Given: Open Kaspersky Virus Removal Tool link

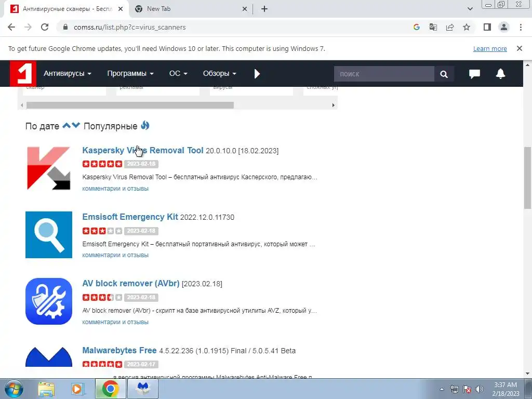Looking at the screenshot, I should (143, 150).
